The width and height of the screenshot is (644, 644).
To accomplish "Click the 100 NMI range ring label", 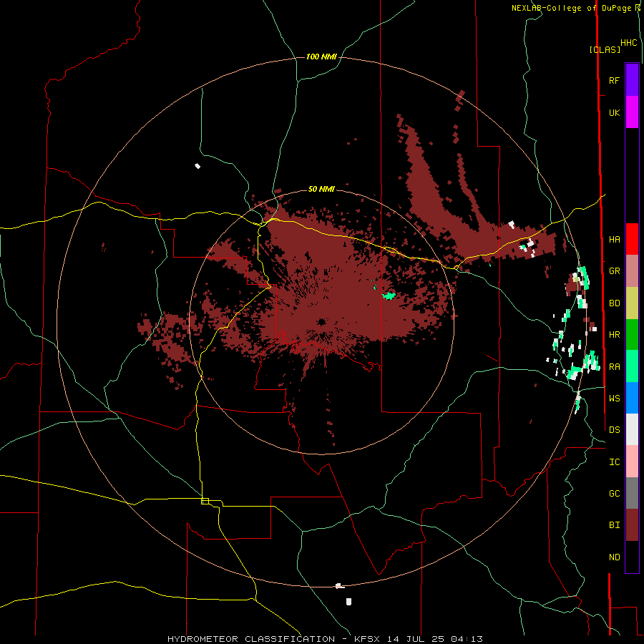I will pos(321,57).
